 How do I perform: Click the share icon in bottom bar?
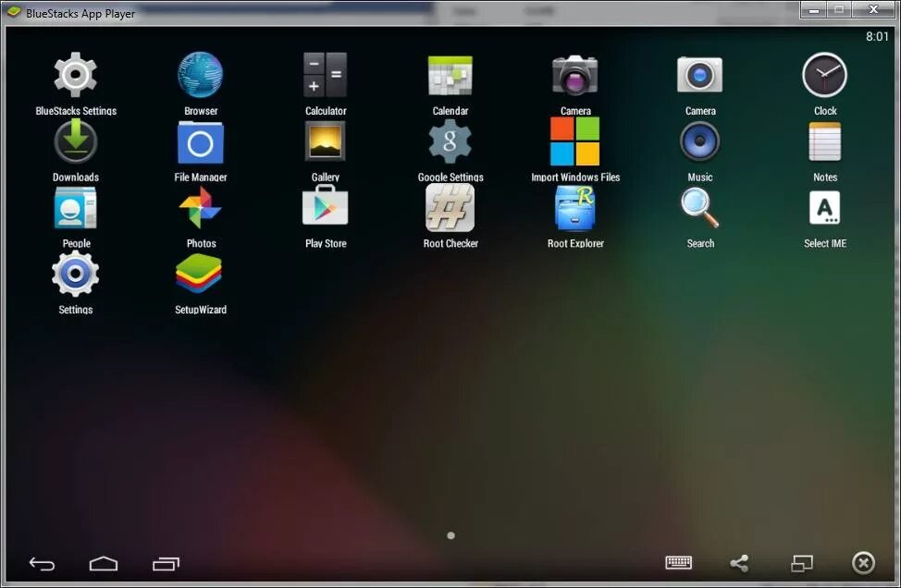[739, 563]
